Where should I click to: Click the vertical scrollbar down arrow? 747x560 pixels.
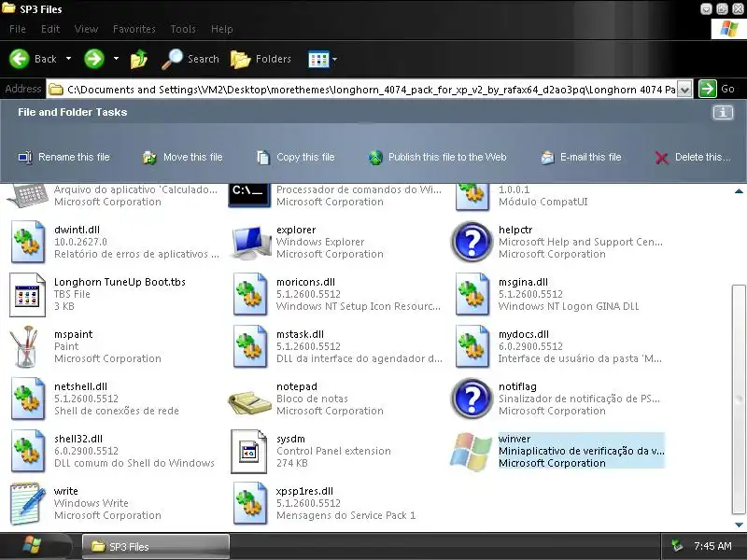[739, 525]
